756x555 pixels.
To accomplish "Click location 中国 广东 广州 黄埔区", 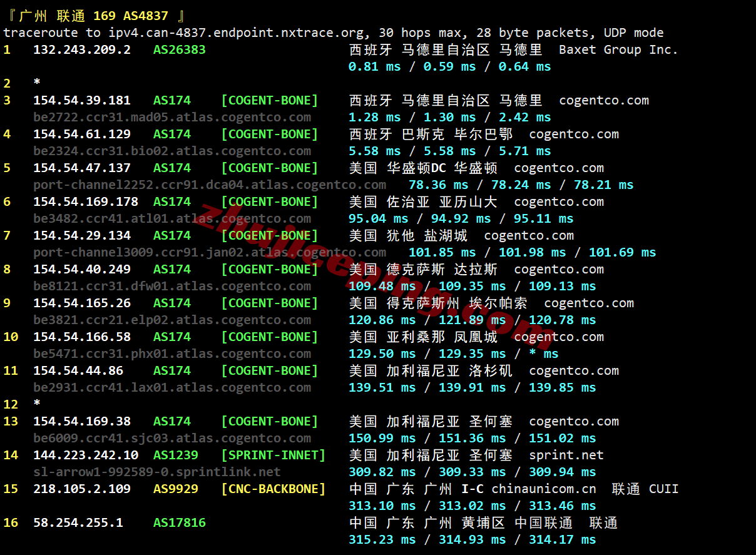I will coord(427,522).
